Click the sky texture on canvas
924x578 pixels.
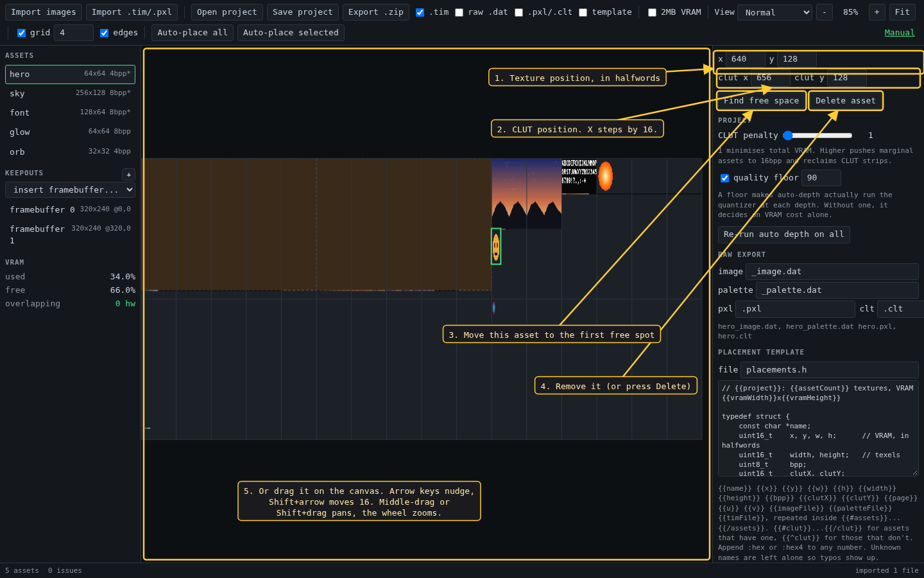(526, 193)
